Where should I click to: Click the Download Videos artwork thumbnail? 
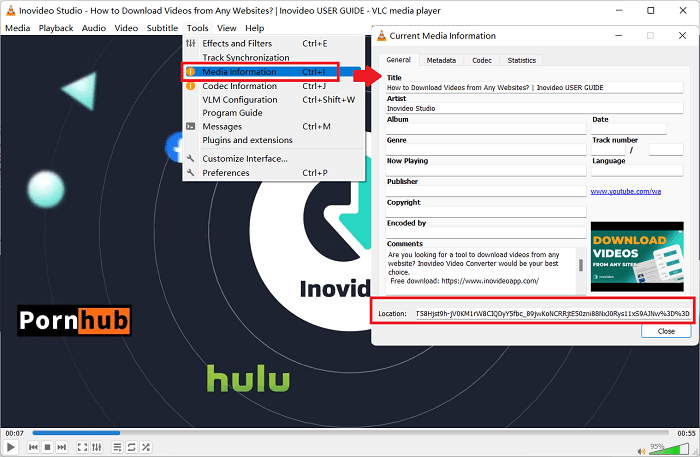637,257
